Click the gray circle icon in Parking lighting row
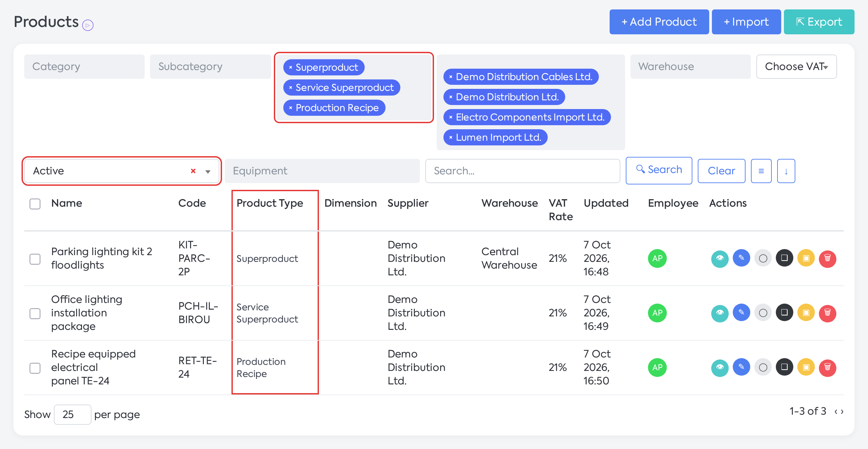This screenshot has height=449, width=868. coord(763,258)
